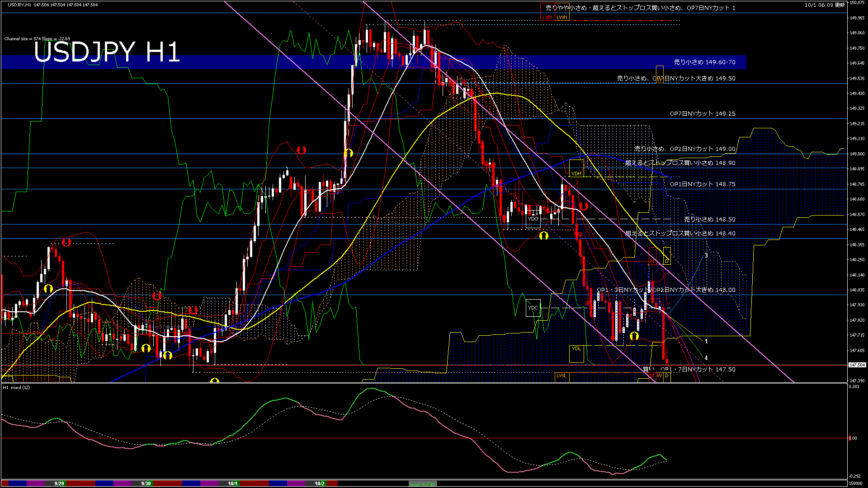Click the LMH last-month-high label box

(547, 17)
